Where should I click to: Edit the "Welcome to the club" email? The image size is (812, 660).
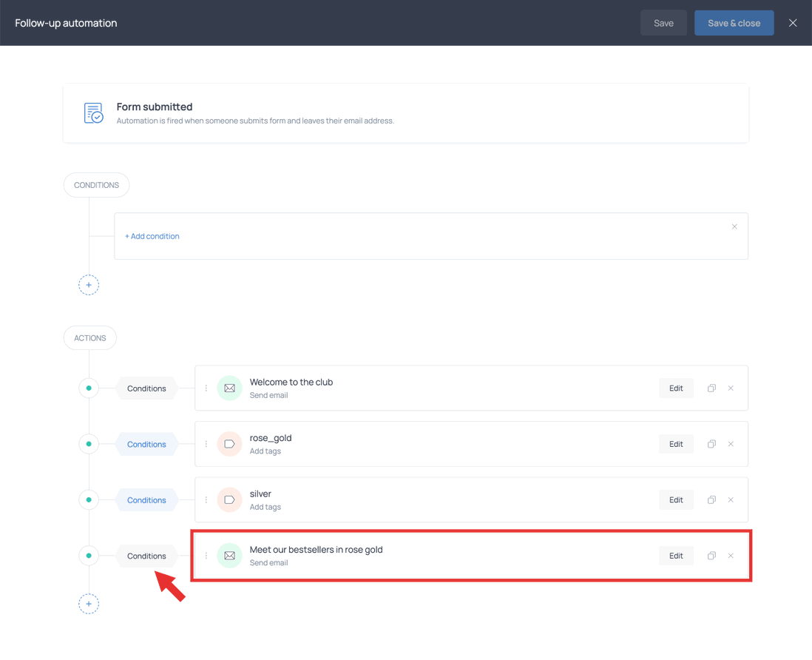pyautogui.click(x=675, y=388)
